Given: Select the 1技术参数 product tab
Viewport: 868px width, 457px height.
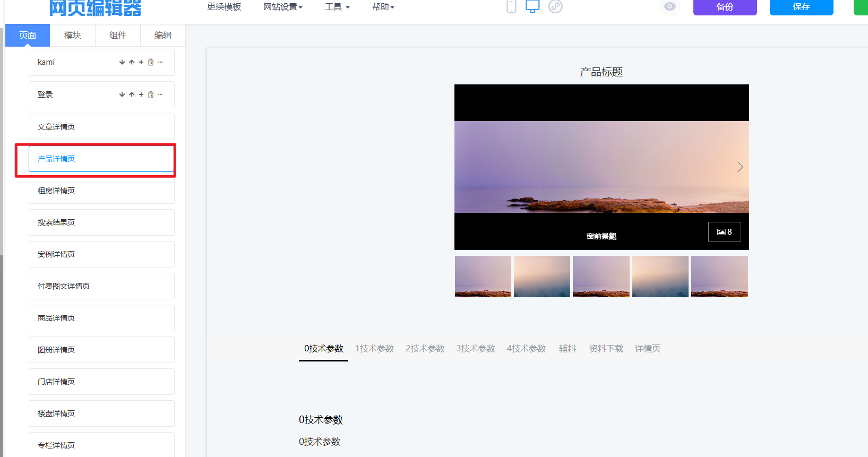Looking at the screenshot, I should pos(374,349).
